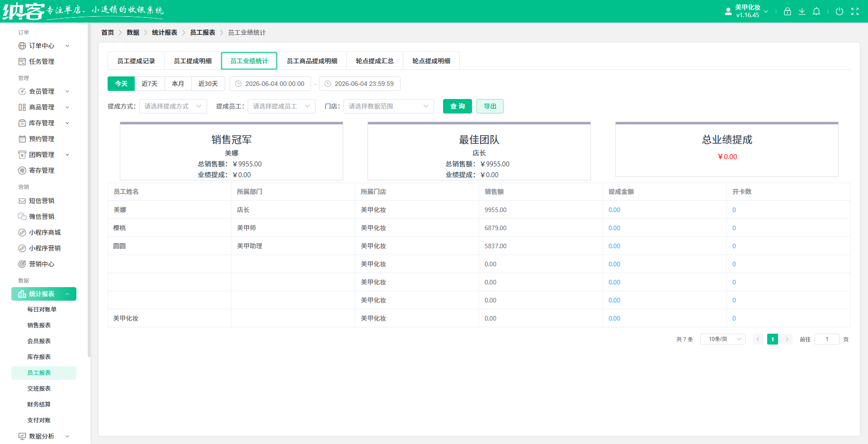The height and width of the screenshot is (444, 868).
Task: Click the 查询 button
Action: coord(458,106)
